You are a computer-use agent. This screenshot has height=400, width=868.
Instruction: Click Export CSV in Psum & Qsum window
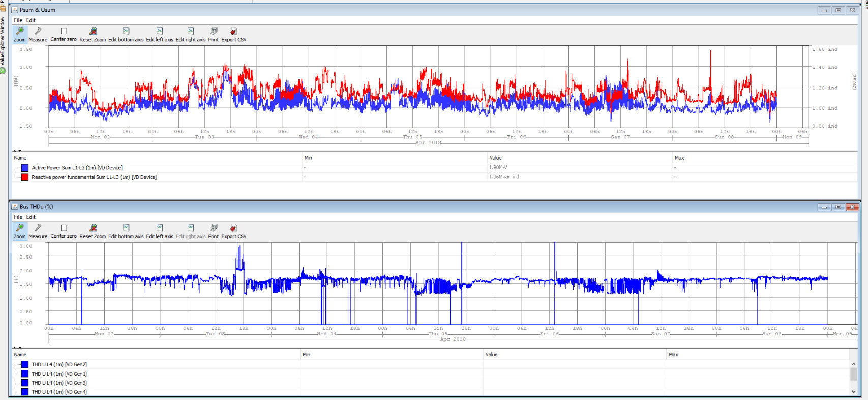coord(233,35)
